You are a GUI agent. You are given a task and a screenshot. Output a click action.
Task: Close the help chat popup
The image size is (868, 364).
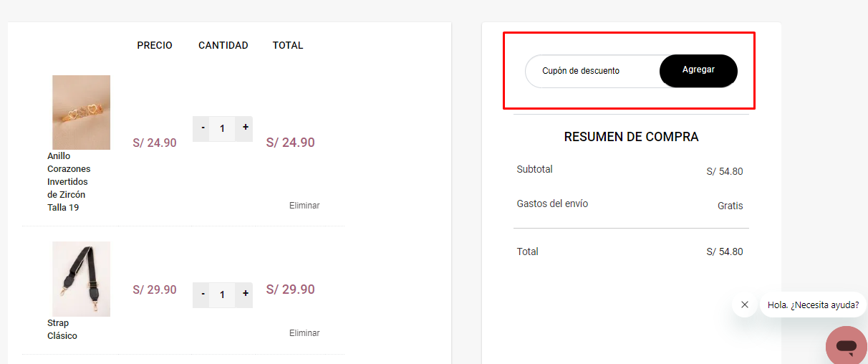tap(745, 305)
